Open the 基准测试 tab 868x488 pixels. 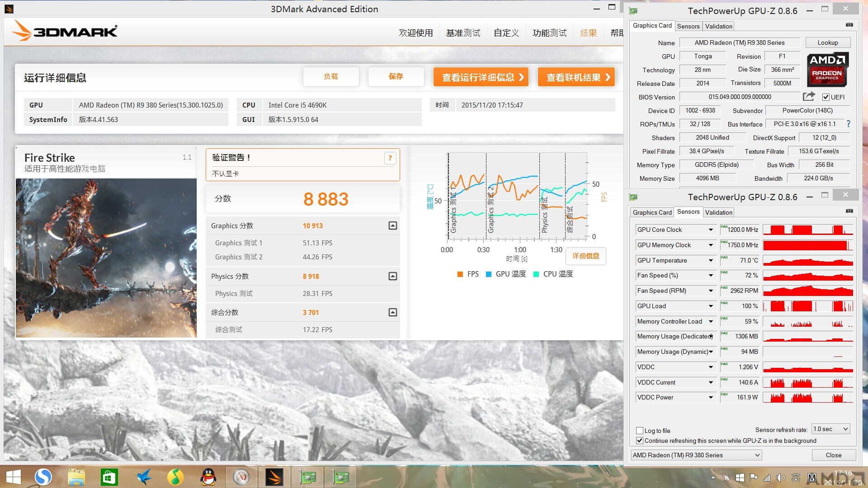click(x=463, y=33)
